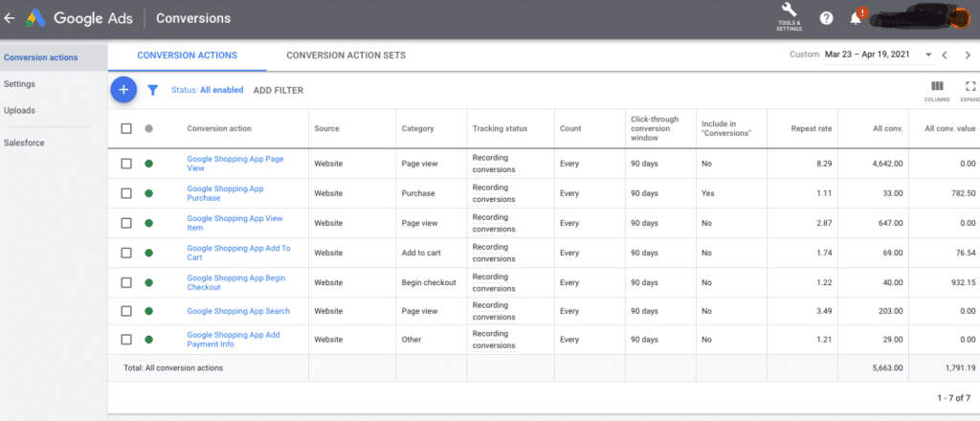
Task: Click the 4,642.00 All conv. value
Action: pyautogui.click(x=887, y=164)
